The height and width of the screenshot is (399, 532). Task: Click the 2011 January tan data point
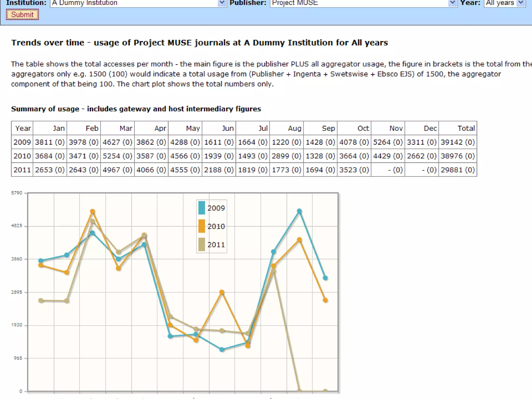coord(41,301)
